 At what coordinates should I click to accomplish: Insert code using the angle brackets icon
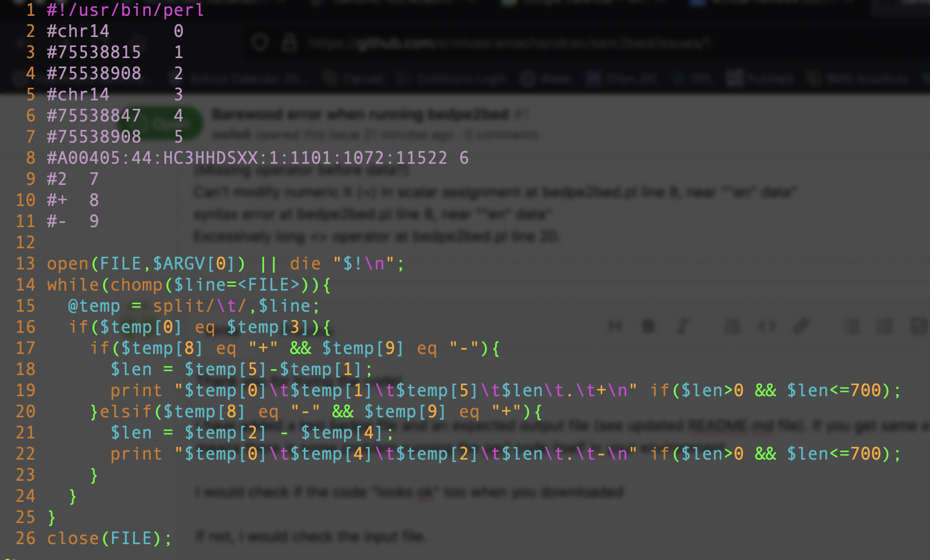767,327
